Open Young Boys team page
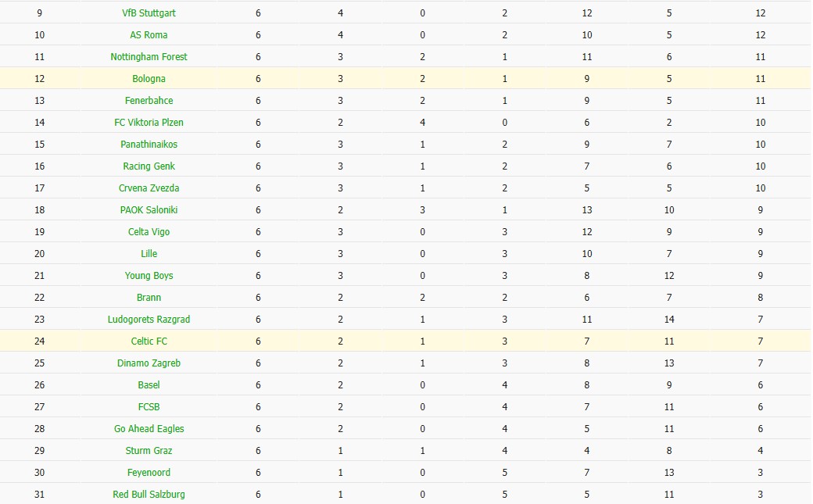 tap(149, 276)
